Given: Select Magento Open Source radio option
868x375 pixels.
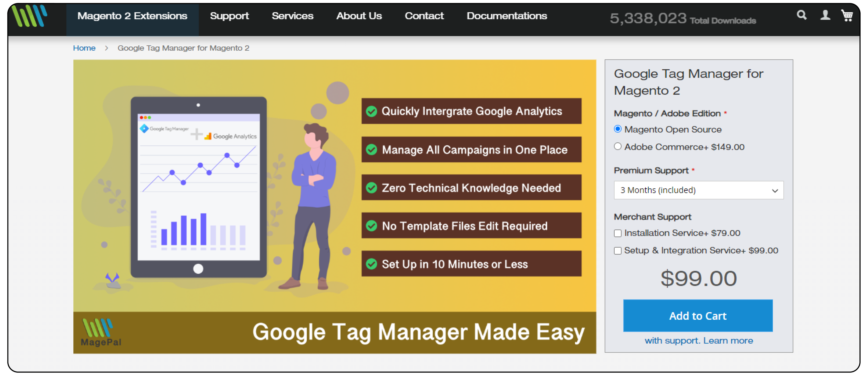Looking at the screenshot, I should pos(617,129).
